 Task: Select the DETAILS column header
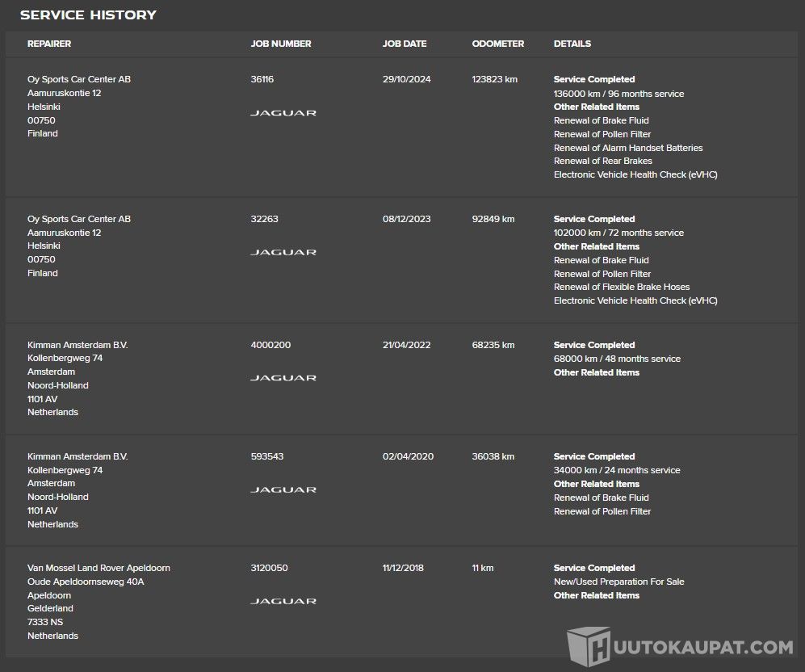click(x=572, y=44)
